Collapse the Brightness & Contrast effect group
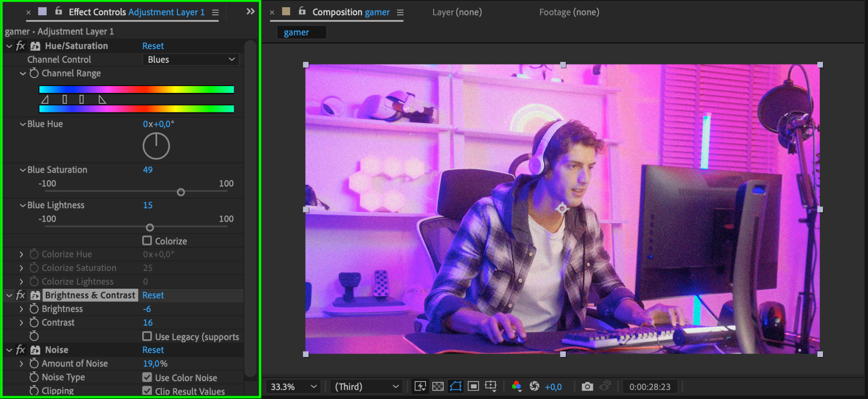The width and height of the screenshot is (868, 399). 9,295
